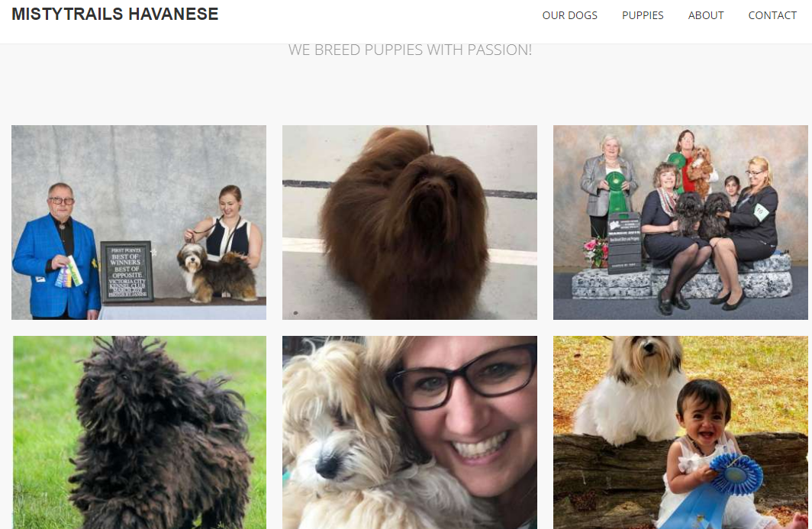The height and width of the screenshot is (529, 812).
Task: Click the MISTYTRAILS HAVANESE site logo
Action: [x=115, y=14]
